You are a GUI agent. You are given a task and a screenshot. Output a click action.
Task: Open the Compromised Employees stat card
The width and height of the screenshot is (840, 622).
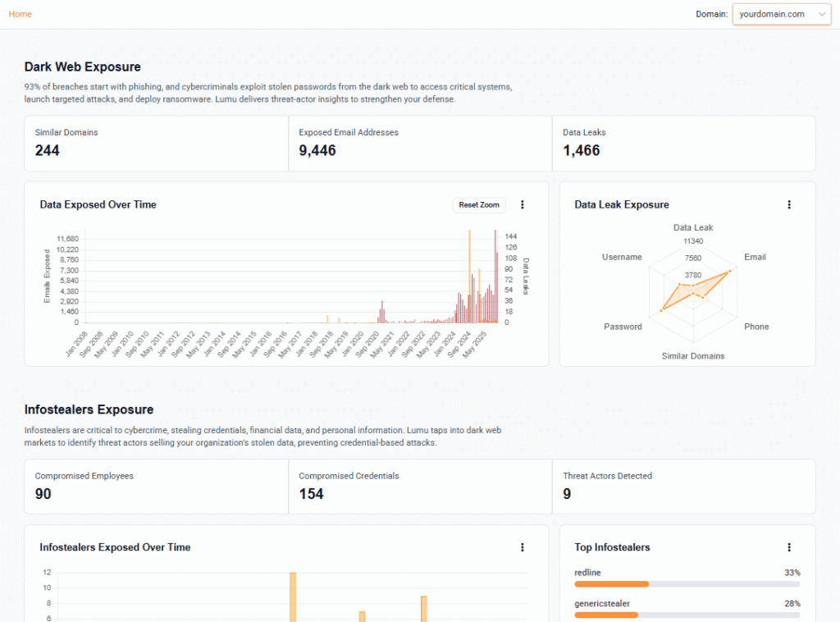coord(156,487)
